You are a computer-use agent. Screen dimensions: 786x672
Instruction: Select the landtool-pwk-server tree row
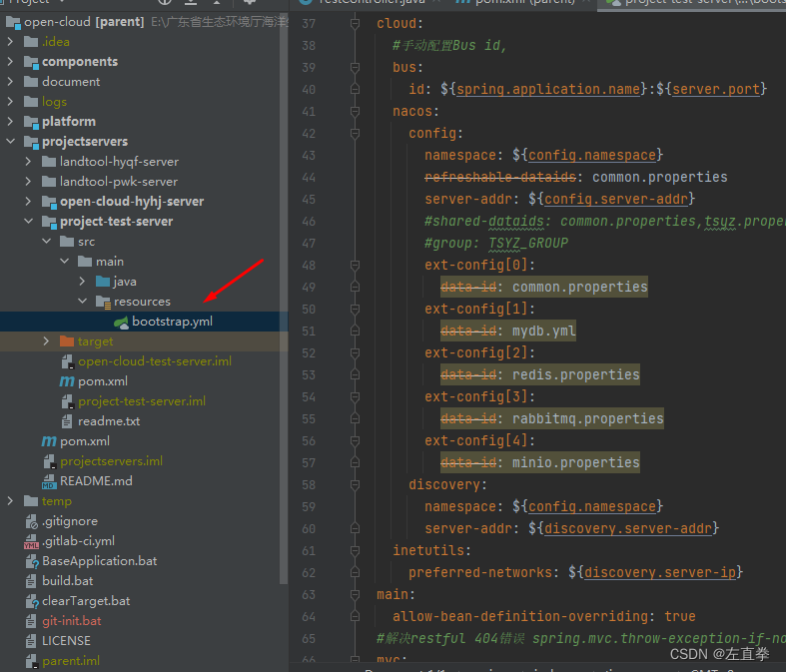point(144,182)
